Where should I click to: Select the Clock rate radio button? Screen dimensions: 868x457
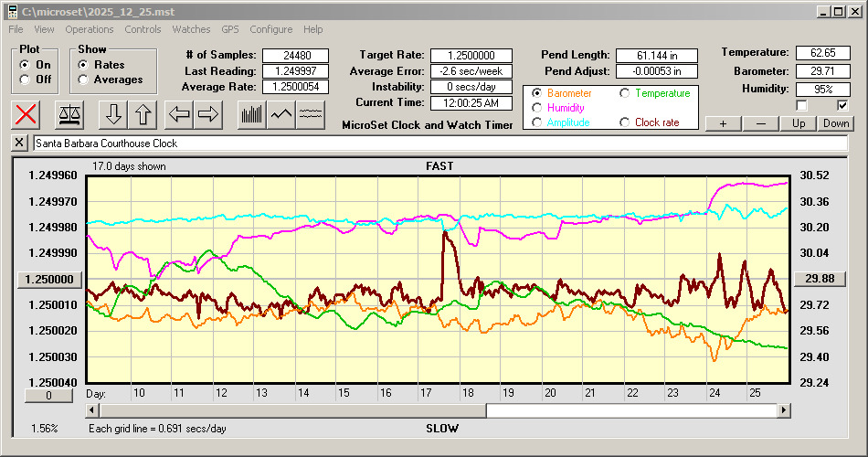[625, 122]
